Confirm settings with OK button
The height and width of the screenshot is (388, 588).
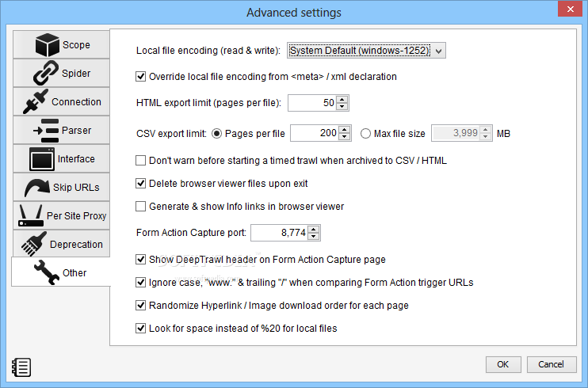click(x=503, y=364)
